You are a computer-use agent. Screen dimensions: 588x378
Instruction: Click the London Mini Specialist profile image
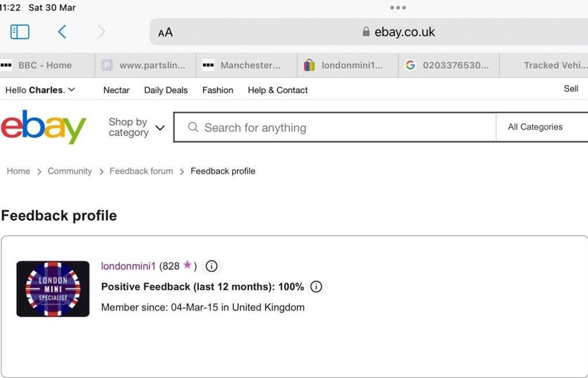[53, 289]
